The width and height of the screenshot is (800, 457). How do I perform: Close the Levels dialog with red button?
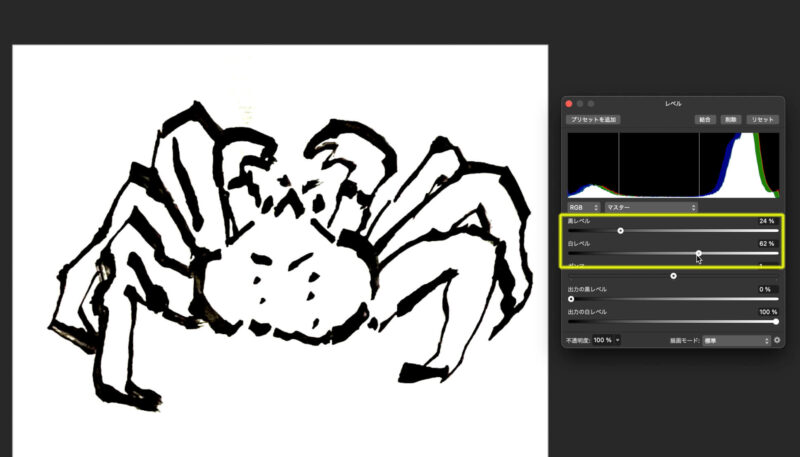point(569,103)
